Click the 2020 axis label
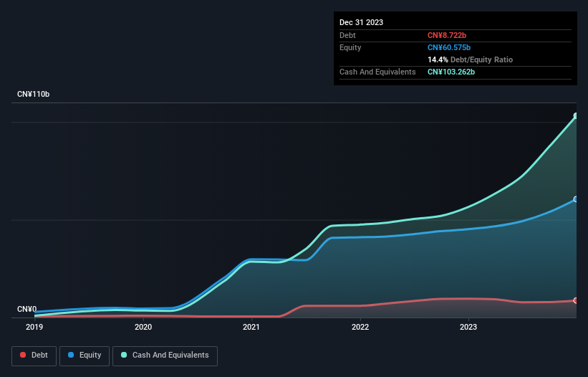This screenshot has height=377, width=588. click(x=143, y=327)
